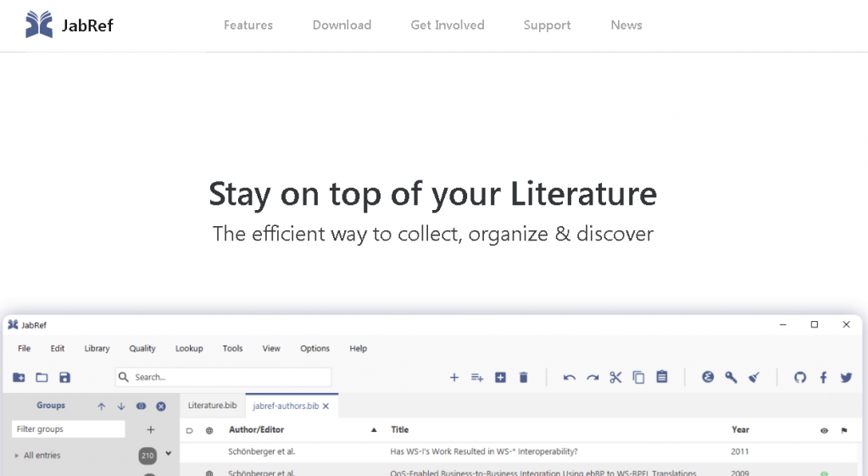Click the priority flag column icon
The width and height of the screenshot is (868, 476).
pos(844,430)
